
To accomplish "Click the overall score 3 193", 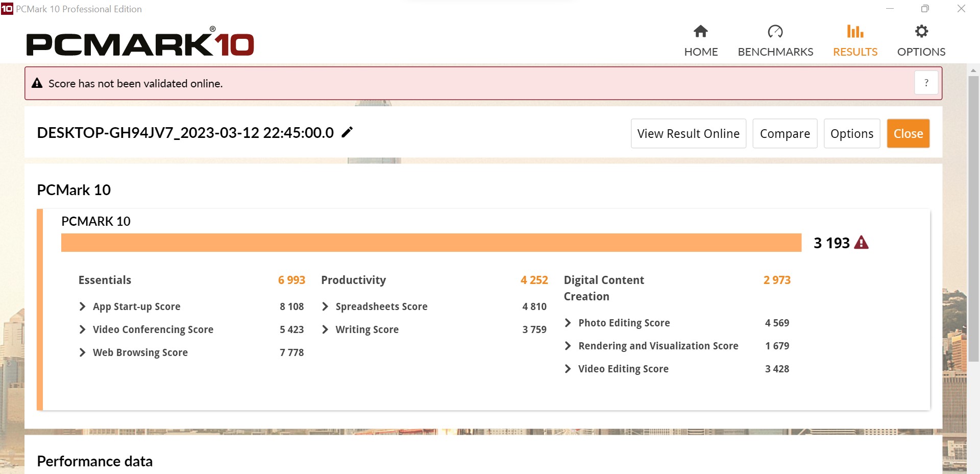I will pyautogui.click(x=831, y=243).
